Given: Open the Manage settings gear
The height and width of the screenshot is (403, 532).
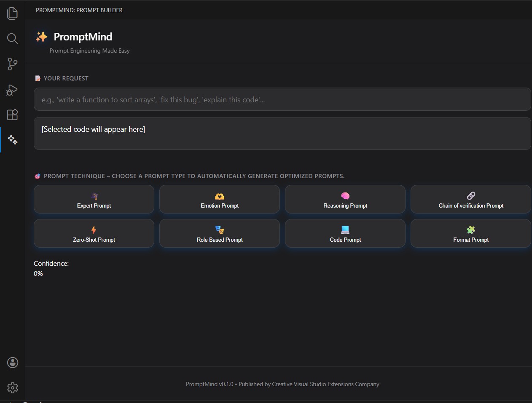Looking at the screenshot, I should tap(12, 387).
